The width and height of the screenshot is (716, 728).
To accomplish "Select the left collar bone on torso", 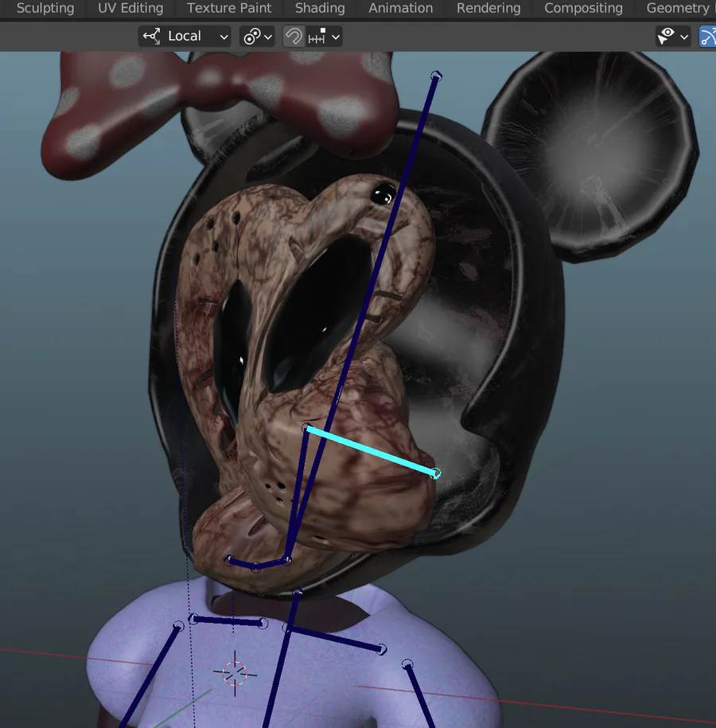I will 228,621.
